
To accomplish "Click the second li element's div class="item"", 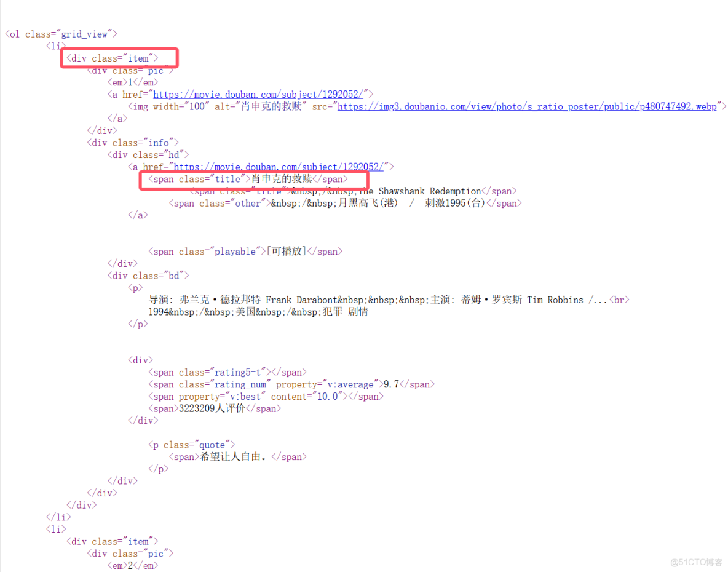I will coord(113,541).
